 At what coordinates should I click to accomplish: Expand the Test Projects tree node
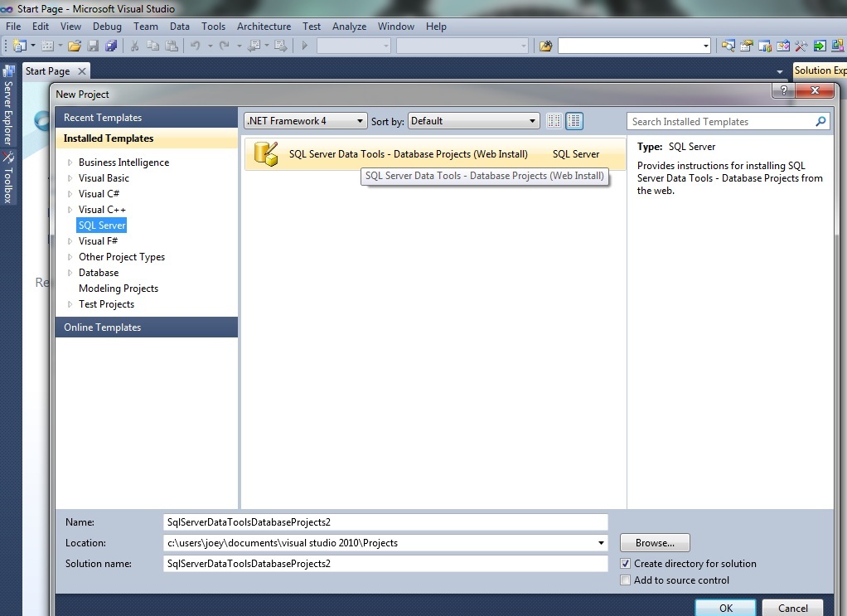pos(70,304)
